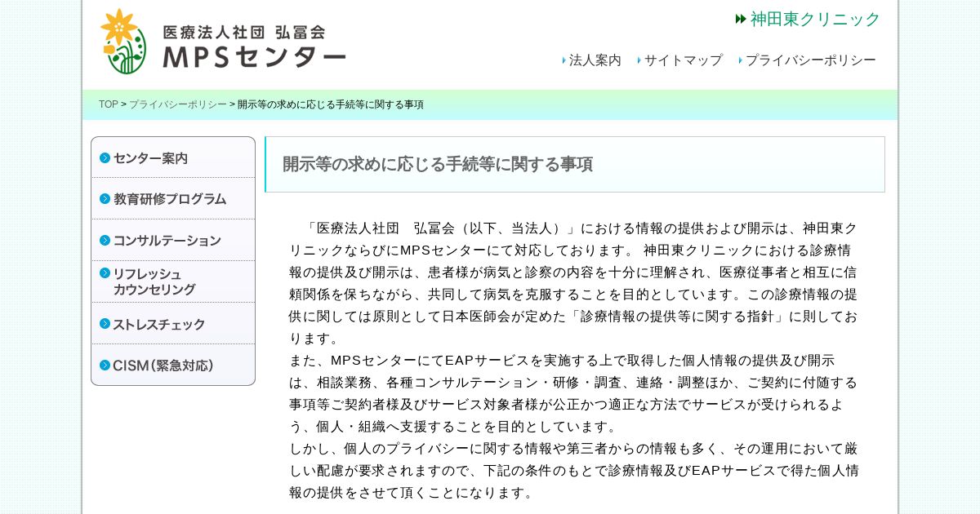Click the blue bullet icon beside リフレッシュ

point(105,273)
